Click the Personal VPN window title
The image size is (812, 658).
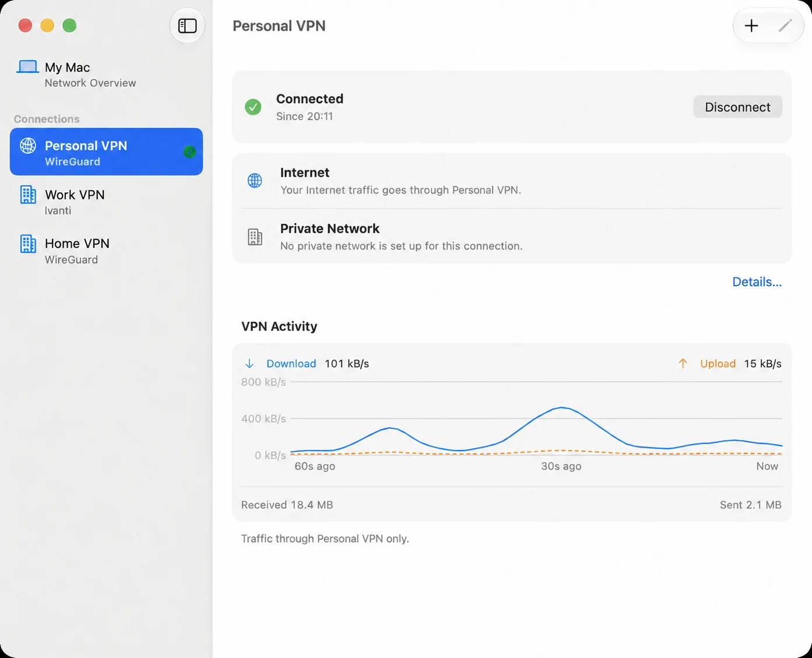279,26
